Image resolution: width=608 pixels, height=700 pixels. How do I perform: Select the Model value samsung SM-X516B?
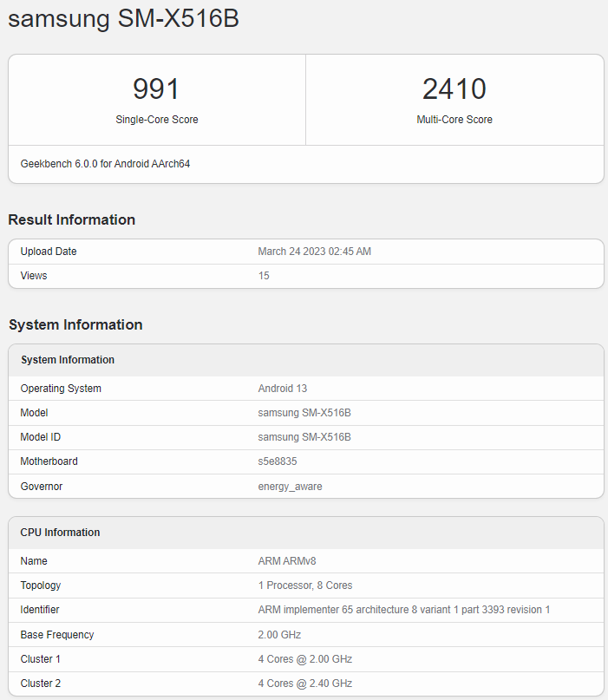point(304,413)
